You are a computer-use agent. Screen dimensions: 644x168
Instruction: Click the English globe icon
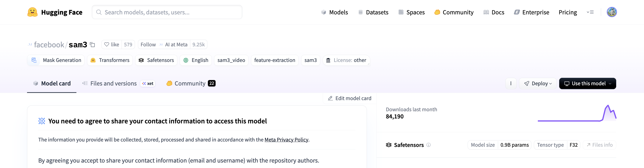(x=186, y=60)
